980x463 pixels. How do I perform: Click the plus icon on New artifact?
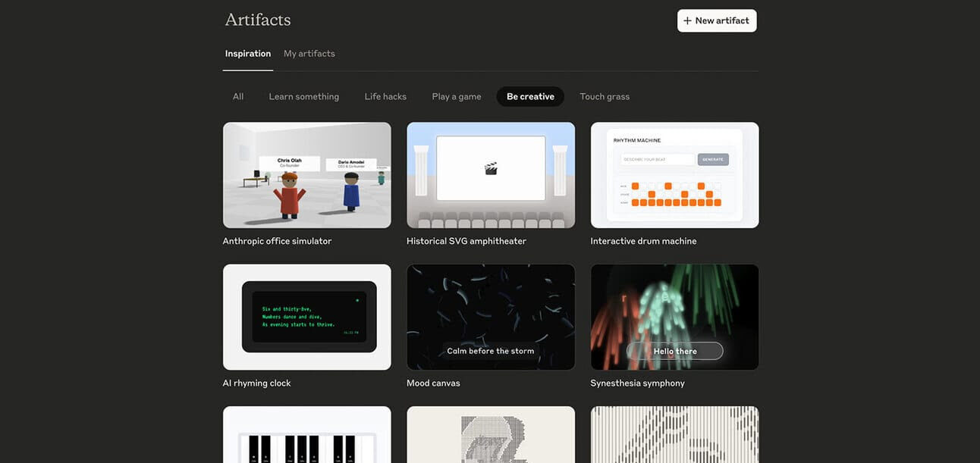687,20
